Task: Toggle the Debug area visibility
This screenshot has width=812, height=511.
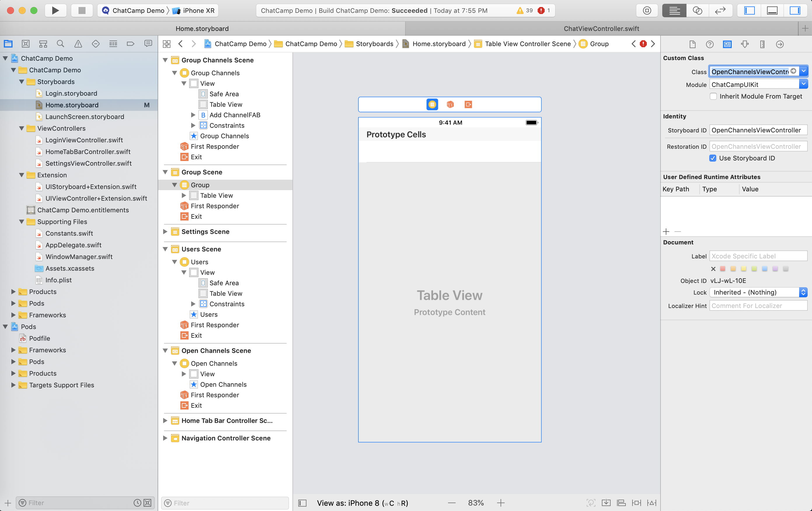Action: pos(772,10)
